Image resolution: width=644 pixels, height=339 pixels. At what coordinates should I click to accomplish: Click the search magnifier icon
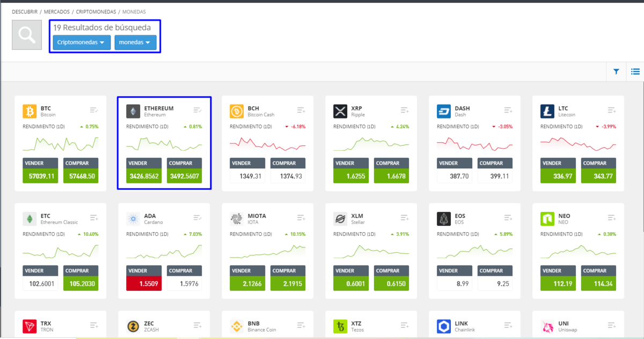26,35
